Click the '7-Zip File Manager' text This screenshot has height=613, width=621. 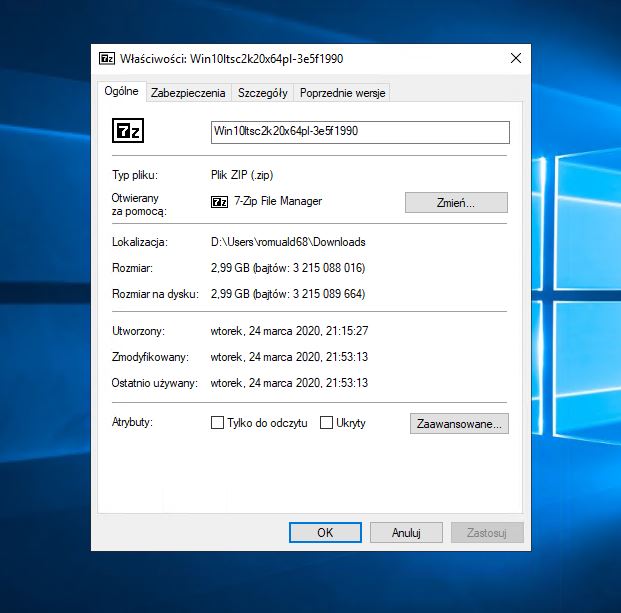[x=278, y=201]
